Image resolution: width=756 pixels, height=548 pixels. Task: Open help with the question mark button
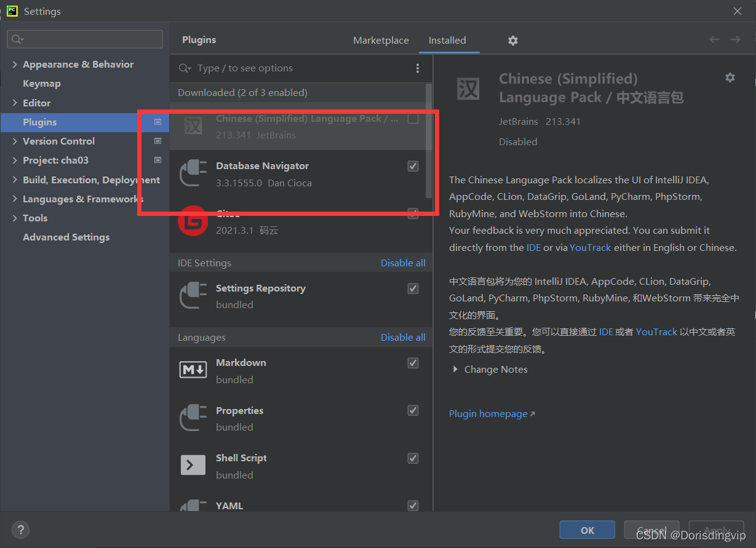pyautogui.click(x=20, y=530)
